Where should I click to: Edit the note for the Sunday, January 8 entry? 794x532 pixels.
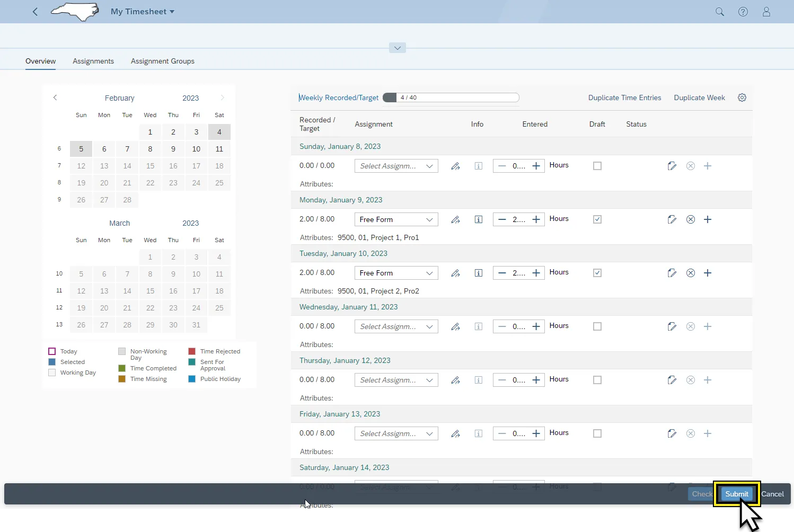pos(672,166)
